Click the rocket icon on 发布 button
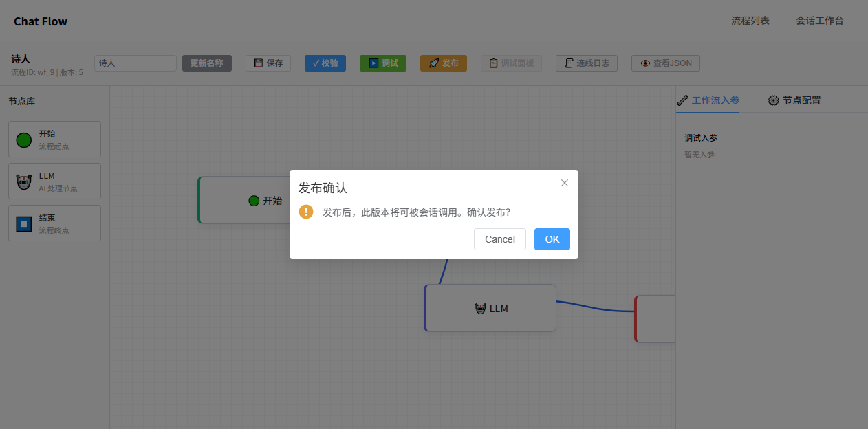This screenshot has height=429, width=868. tap(434, 63)
